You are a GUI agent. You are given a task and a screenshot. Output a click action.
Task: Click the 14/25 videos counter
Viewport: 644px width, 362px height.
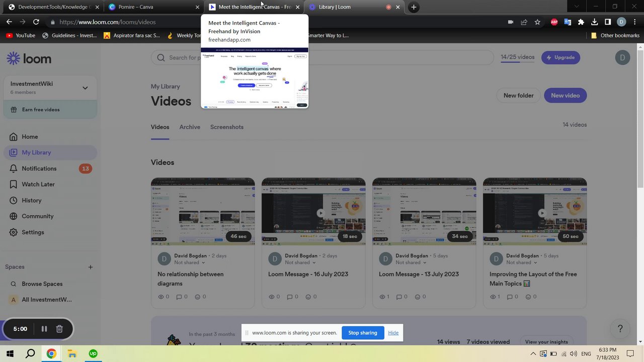pos(517,57)
